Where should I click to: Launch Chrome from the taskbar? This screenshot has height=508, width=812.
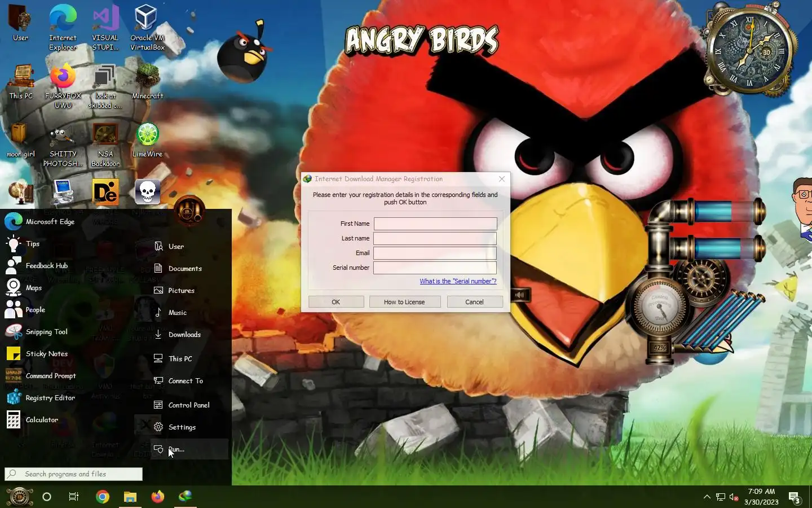pyautogui.click(x=103, y=497)
